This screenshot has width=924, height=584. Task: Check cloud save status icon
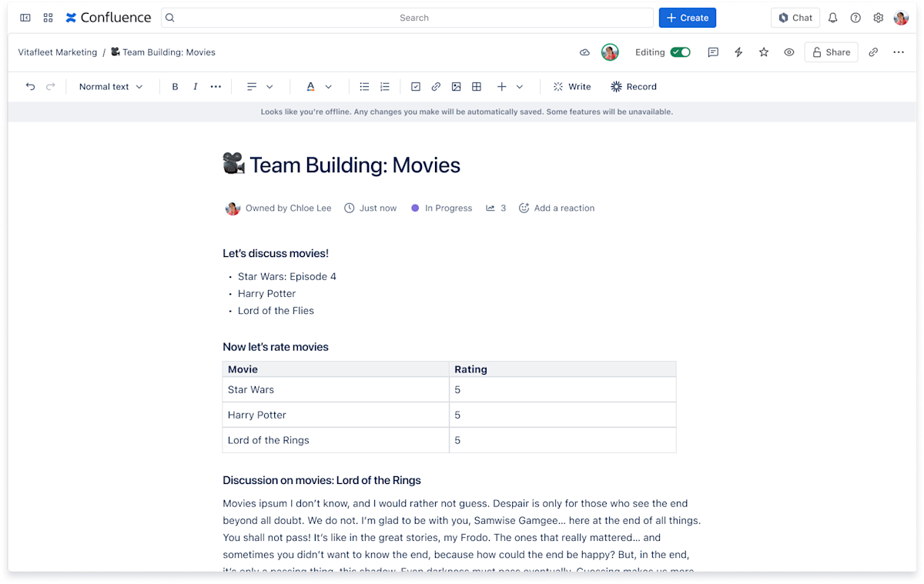(x=584, y=52)
